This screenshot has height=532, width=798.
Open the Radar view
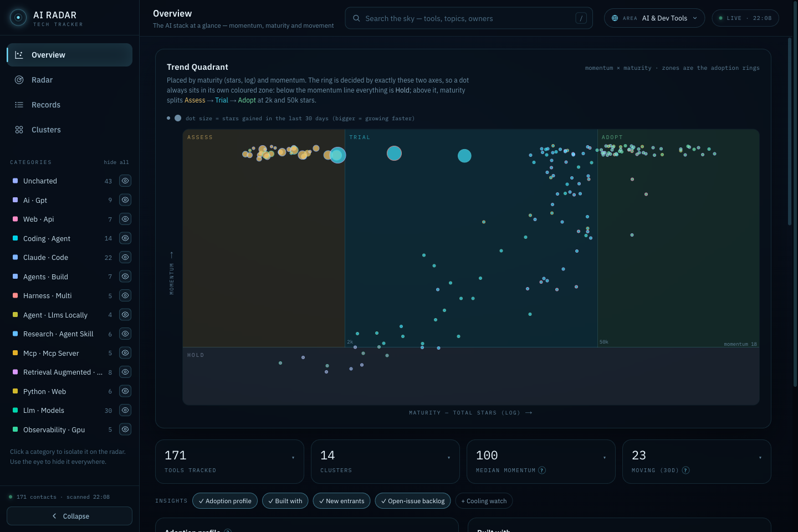[x=69, y=80]
